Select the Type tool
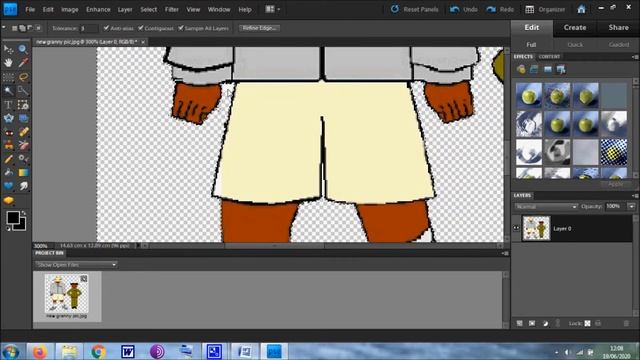Image resolution: width=640 pixels, height=360 pixels. click(x=9, y=105)
